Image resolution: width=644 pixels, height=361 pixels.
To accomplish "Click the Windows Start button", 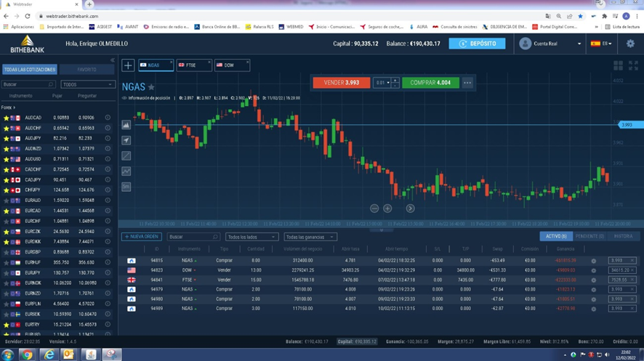I will [x=8, y=354].
